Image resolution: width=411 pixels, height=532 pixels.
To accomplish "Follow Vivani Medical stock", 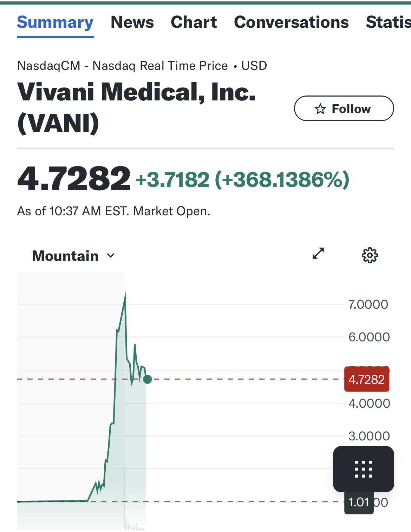I will 344,109.
